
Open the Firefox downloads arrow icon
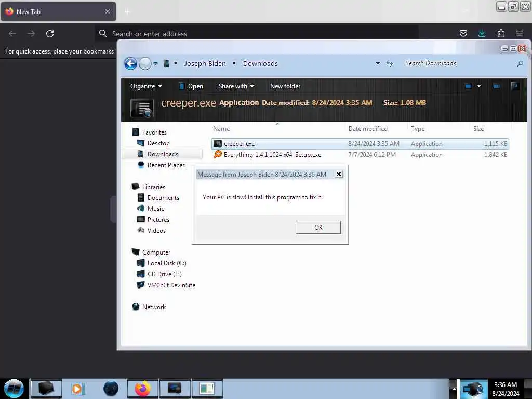pos(482,33)
